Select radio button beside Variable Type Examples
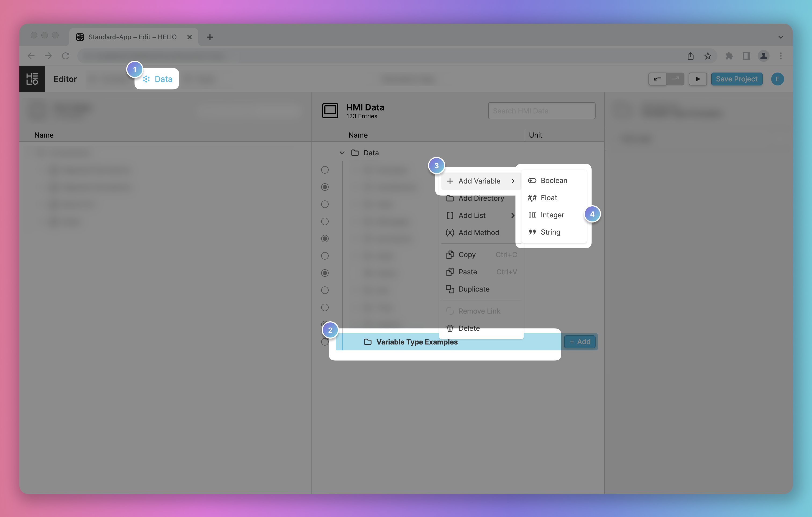Image resolution: width=812 pixels, height=517 pixels. [x=325, y=342]
